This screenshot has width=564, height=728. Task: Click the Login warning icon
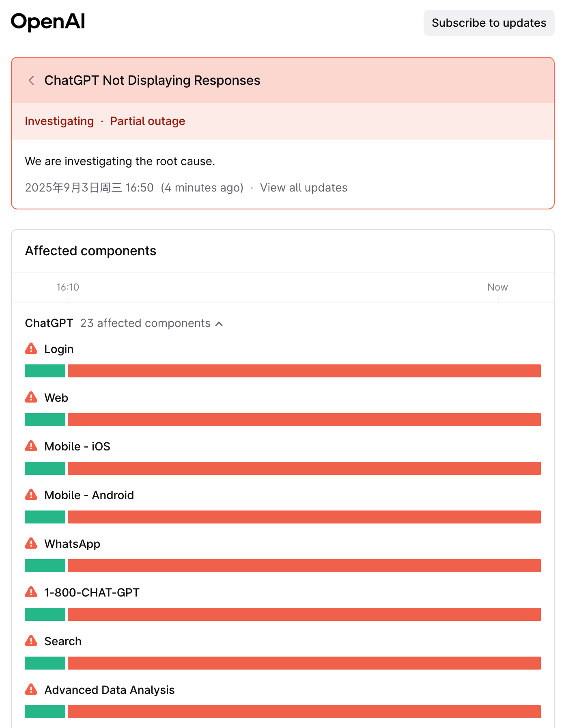point(31,349)
